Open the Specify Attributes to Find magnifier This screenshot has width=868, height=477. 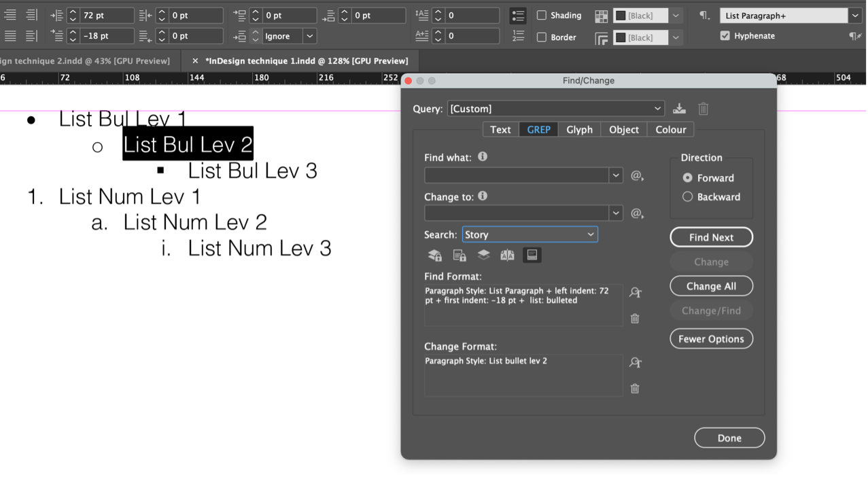[635, 291]
